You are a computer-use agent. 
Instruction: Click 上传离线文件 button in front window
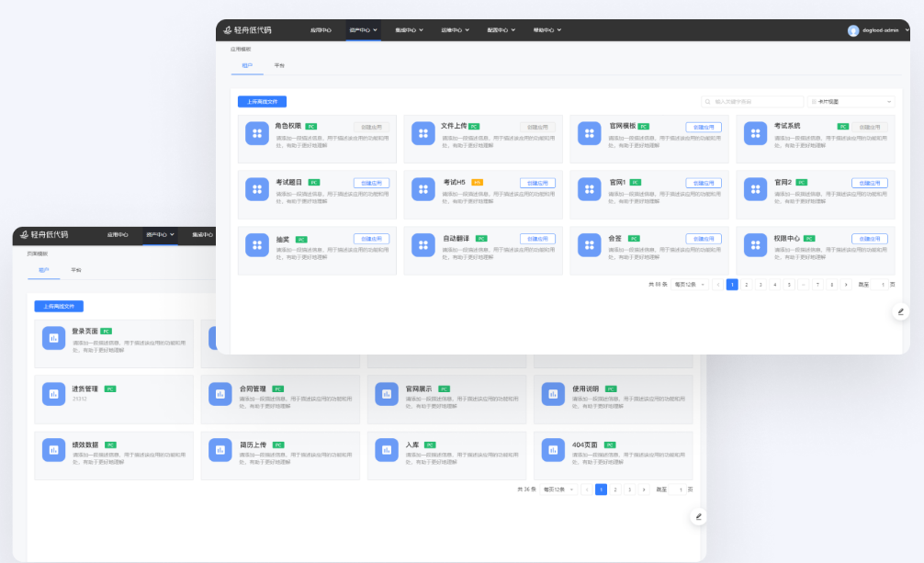click(263, 101)
